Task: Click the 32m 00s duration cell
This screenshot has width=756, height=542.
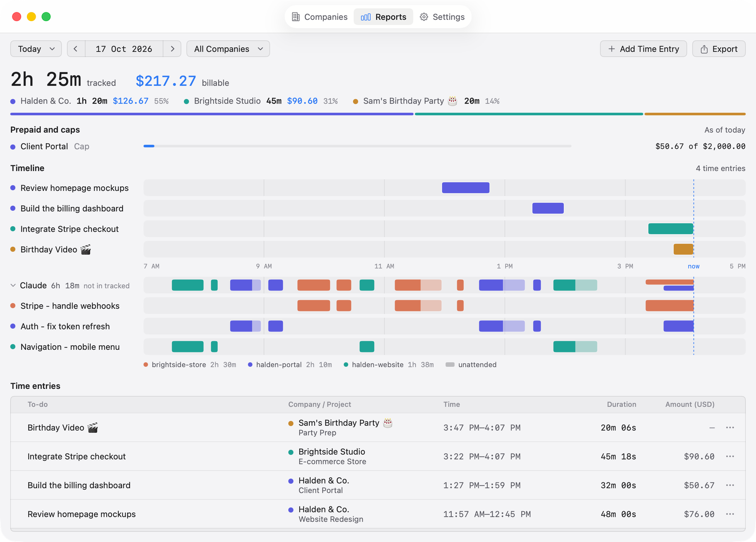Action: (619, 485)
